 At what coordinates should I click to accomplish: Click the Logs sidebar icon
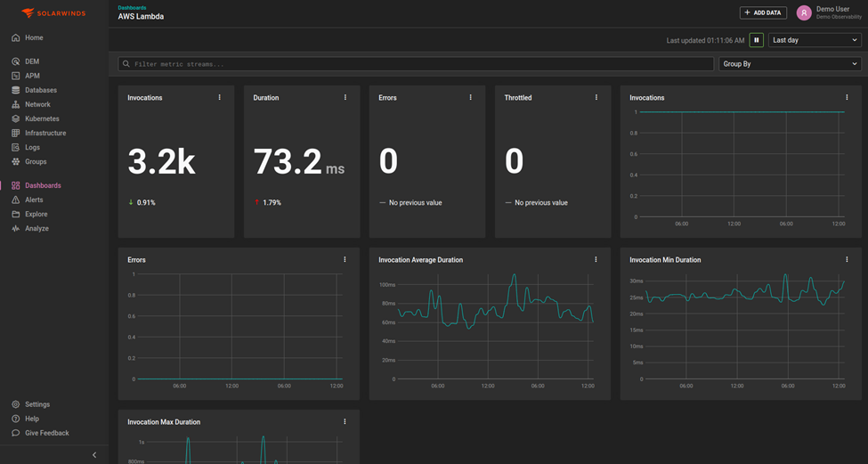[x=15, y=147]
